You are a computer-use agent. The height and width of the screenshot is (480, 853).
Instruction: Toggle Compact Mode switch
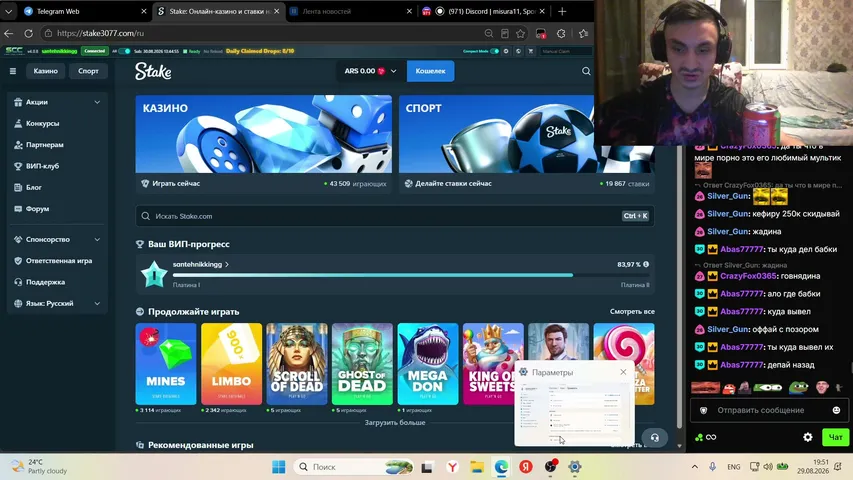(x=494, y=51)
